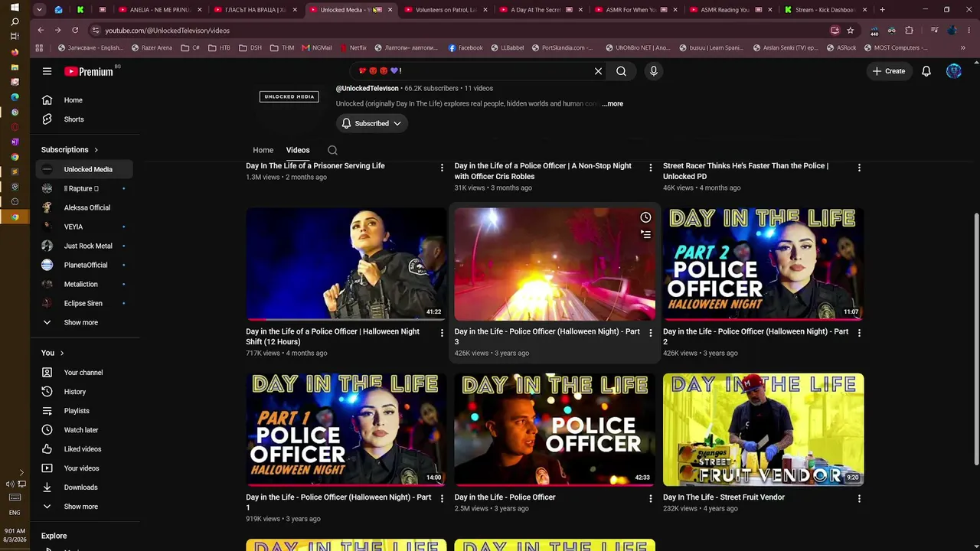Go forward using the browser forward arrow
Image resolution: width=980 pixels, height=551 pixels.
(x=57, y=31)
